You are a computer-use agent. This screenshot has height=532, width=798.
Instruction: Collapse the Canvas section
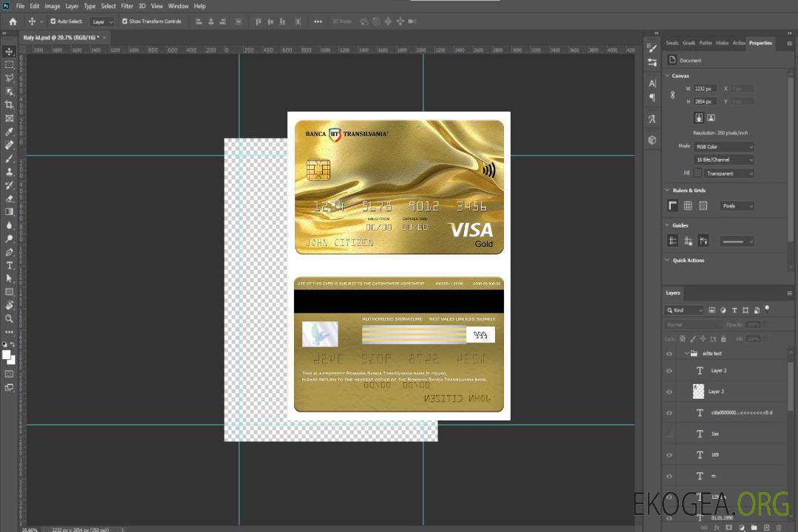668,76
